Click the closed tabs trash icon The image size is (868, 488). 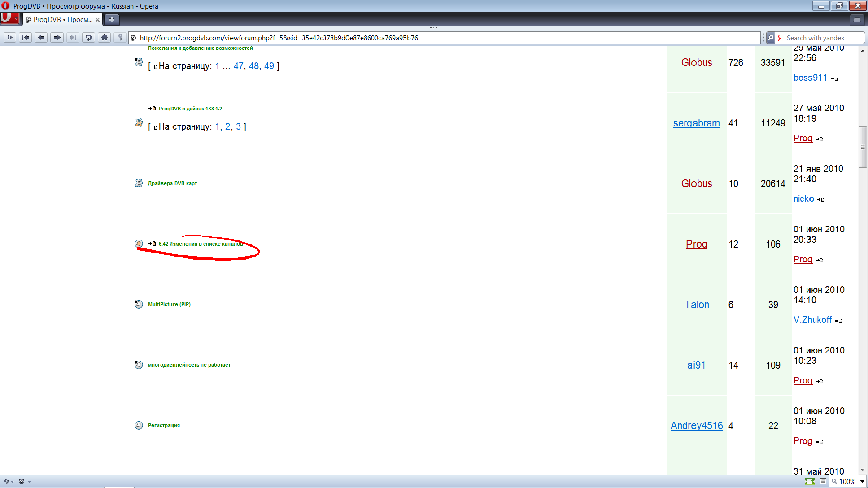coord(857,20)
